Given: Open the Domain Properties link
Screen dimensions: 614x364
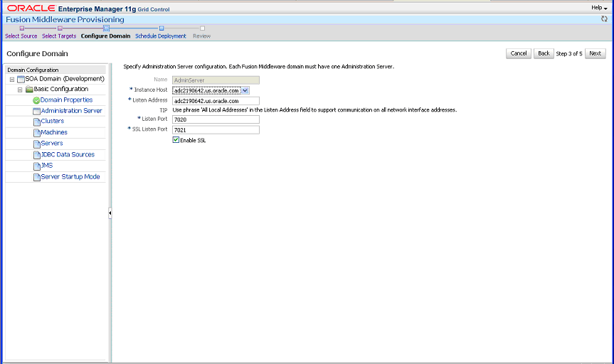Looking at the screenshot, I should click(67, 100).
